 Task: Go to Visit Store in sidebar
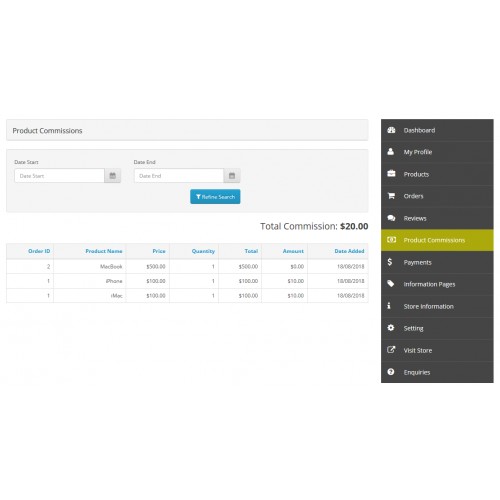(x=437, y=350)
